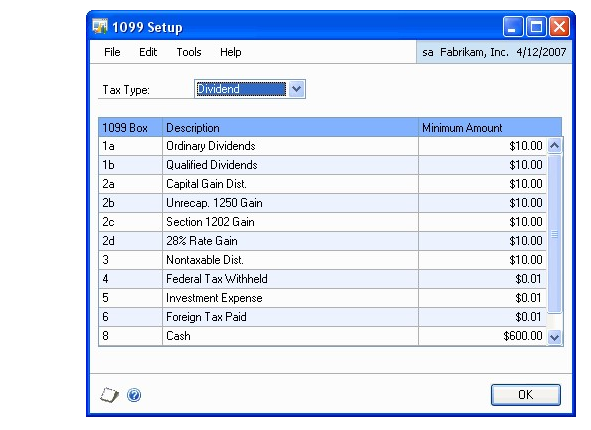Select the Section 1202 Gain cell

tap(290, 222)
